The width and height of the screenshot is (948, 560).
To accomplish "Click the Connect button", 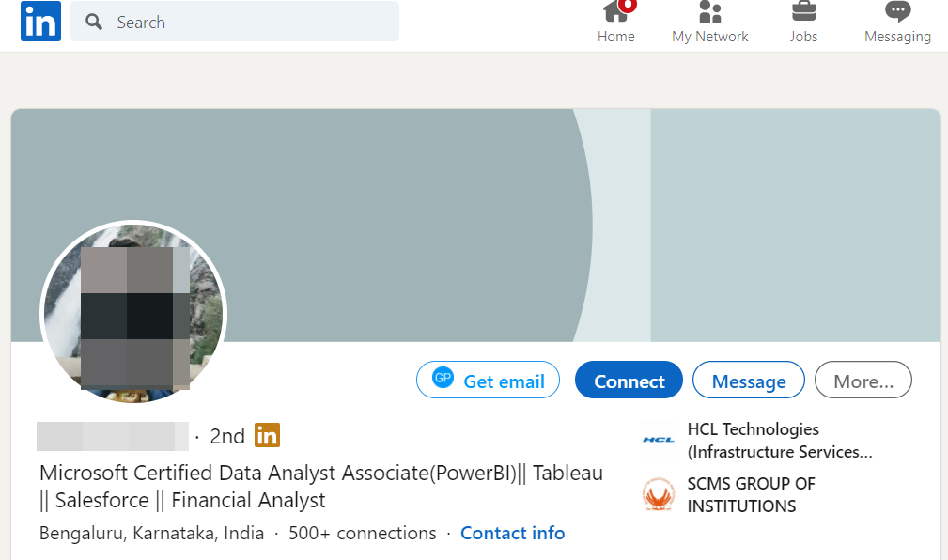I will click(629, 380).
